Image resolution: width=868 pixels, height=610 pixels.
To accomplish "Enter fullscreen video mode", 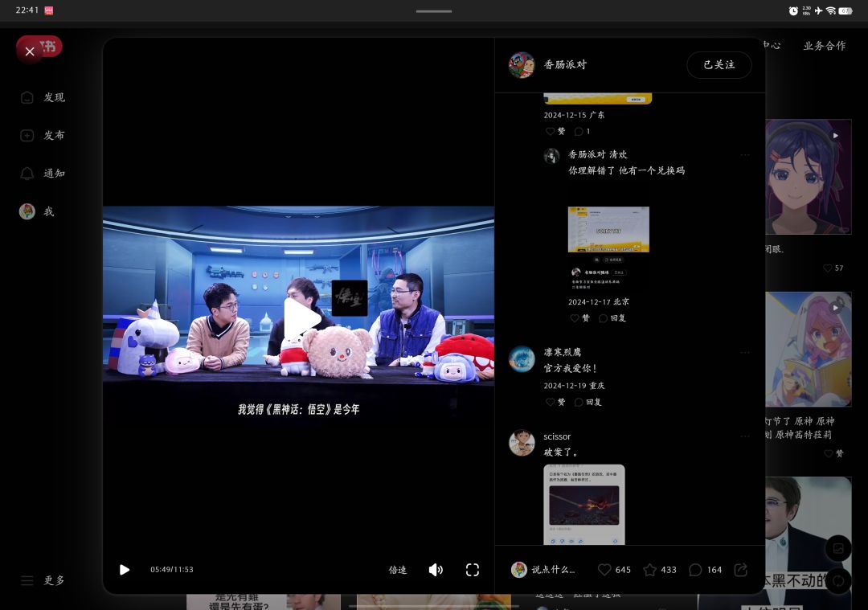I will coord(473,570).
